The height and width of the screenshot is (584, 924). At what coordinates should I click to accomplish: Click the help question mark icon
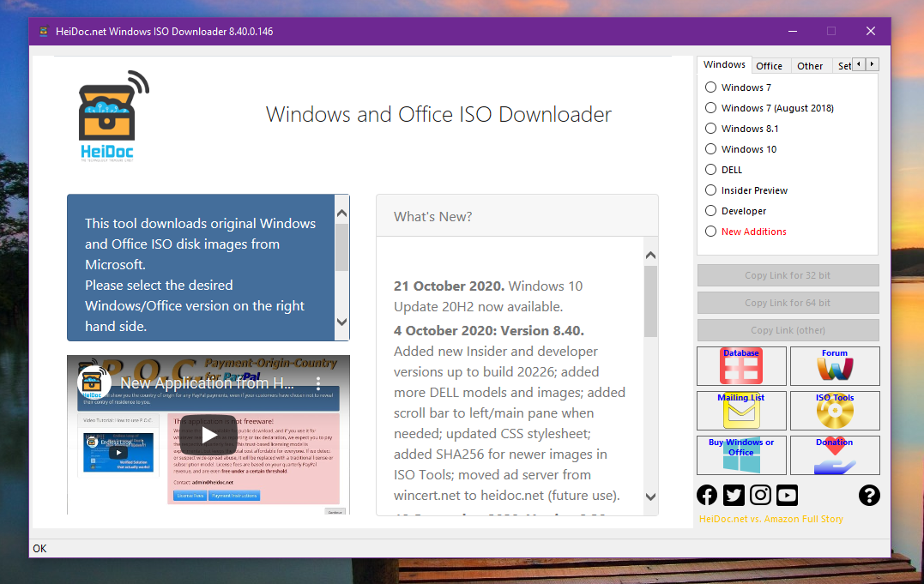tap(869, 495)
